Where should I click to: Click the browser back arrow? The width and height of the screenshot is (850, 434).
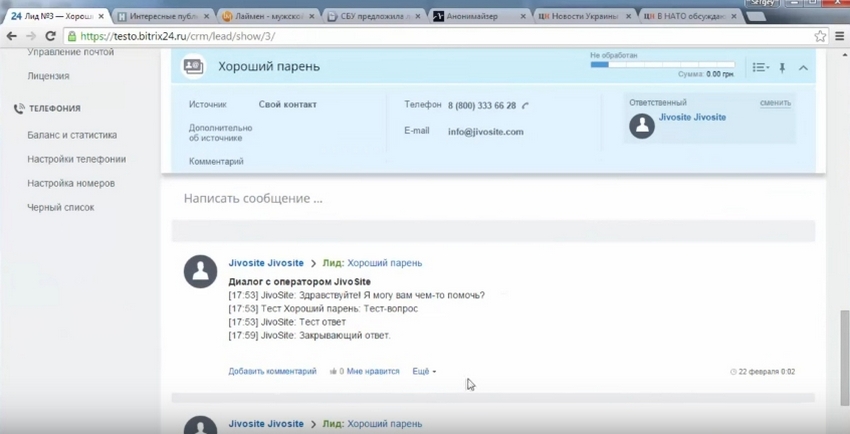point(11,36)
